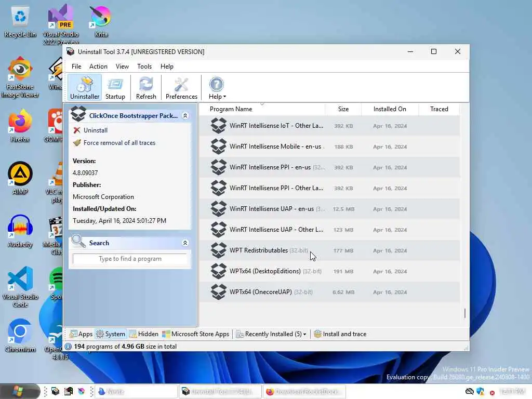Open Visual Studio 2022 Preview desktop shortcut
The height and width of the screenshot is (399, 532).
coord(61,24)
